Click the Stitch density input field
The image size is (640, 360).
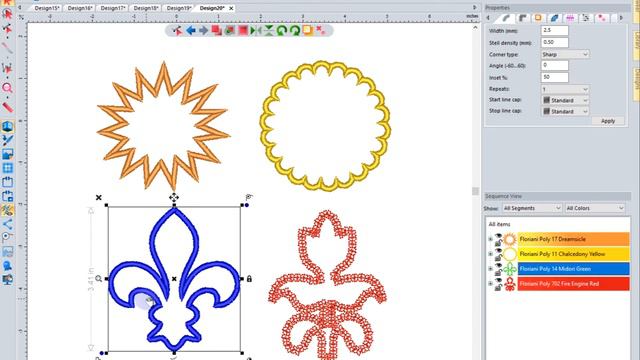click(554, 42)
